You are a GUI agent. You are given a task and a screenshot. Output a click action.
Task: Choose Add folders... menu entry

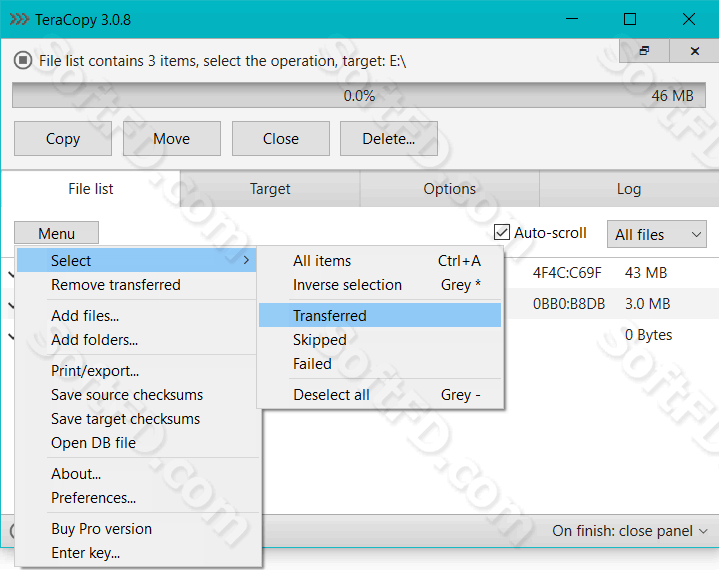pyautogui.click(x=136, y=340)
